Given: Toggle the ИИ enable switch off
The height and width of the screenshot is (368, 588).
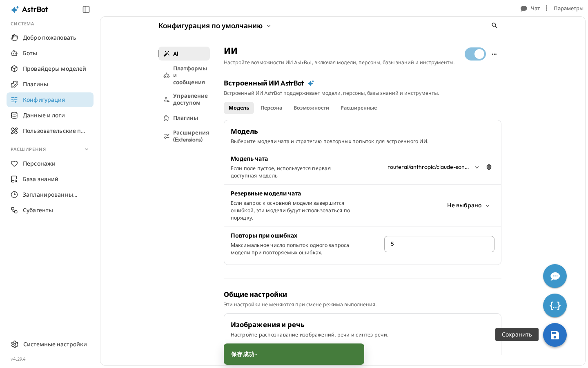Looking at the screenshot, I should tap(475, 54).
